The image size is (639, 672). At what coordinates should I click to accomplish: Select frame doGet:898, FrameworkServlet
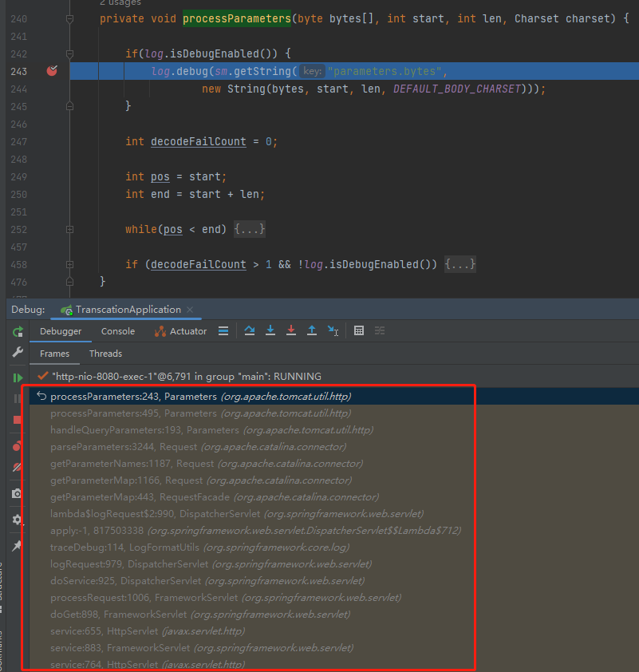334,615
